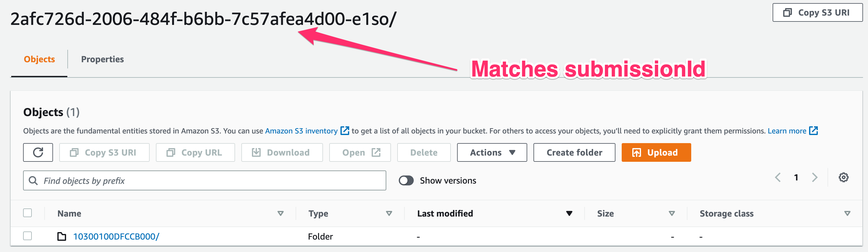This screenshot has width=868, height=252.
Task: Go to previous page arrow
Action: click(x=778, y=177)
